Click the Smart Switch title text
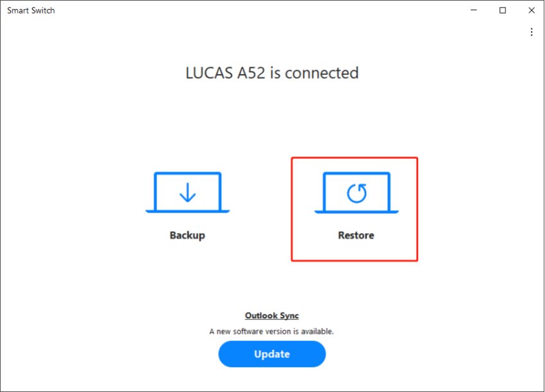Viewport: 545px width, 392px height. (31, 10)
